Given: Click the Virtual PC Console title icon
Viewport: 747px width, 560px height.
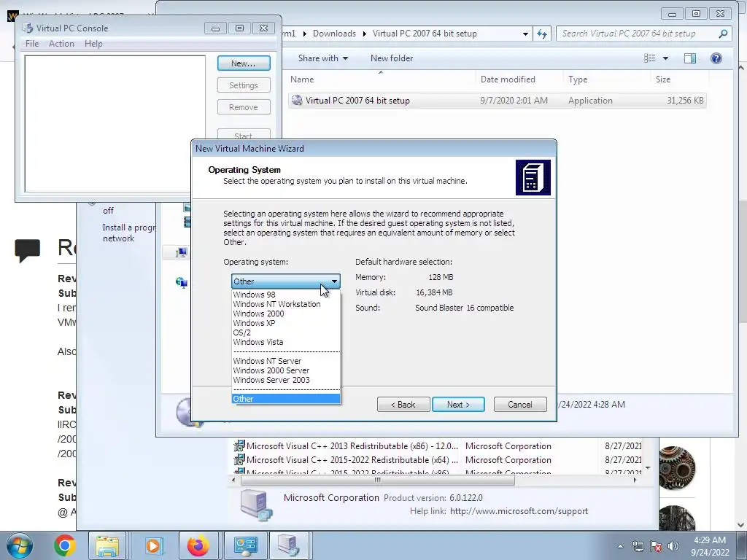Looking at the screenshot, I should tap(28, 28).
